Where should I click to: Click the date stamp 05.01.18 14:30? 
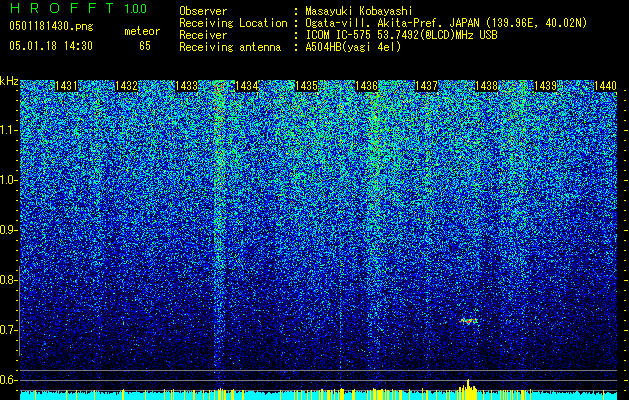51,46
